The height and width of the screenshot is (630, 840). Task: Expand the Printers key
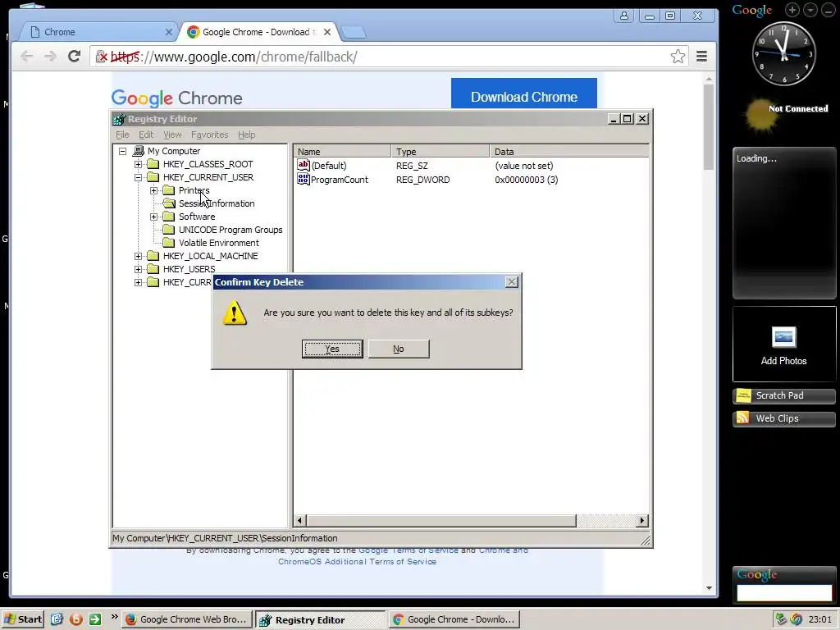(x=153, y=190)
